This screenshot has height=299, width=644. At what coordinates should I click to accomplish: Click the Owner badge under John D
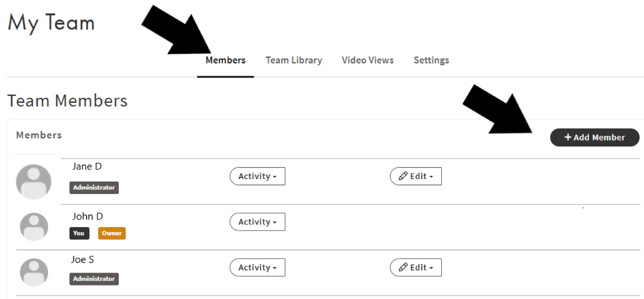click(112, 233)
